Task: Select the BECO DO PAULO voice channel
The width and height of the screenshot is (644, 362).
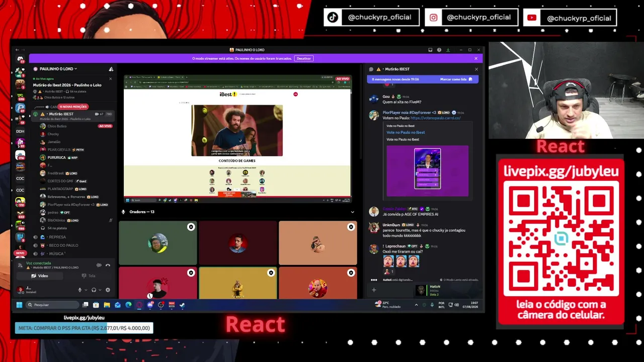Action: [73, 245]
